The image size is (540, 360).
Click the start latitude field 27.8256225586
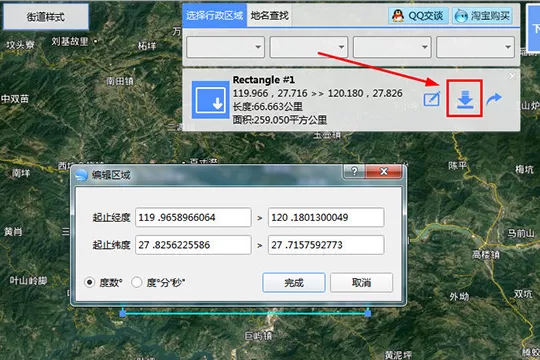[193, 245]
